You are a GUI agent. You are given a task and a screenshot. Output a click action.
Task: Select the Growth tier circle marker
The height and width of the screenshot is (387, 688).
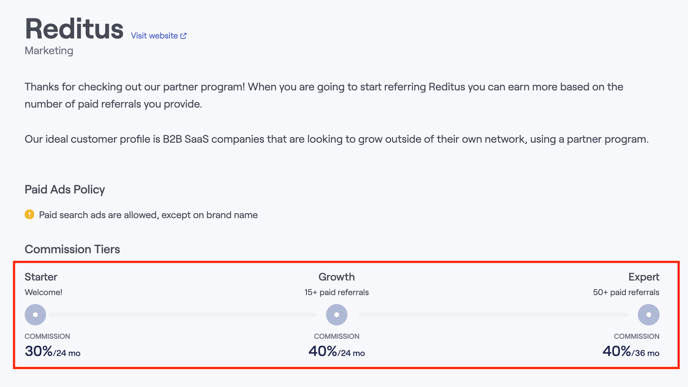(337, 315)
